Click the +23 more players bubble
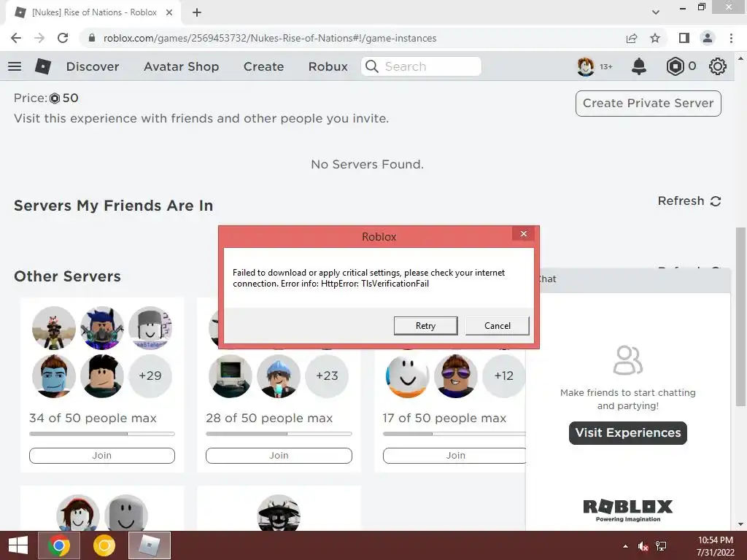Image resolution: width=747 pixels, height=560 pixels. click(327, 376)
